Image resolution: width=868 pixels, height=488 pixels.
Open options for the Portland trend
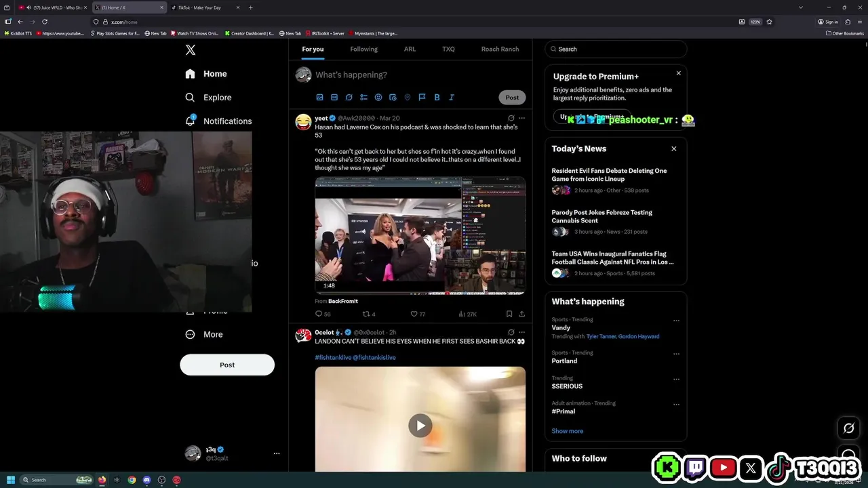676,354
